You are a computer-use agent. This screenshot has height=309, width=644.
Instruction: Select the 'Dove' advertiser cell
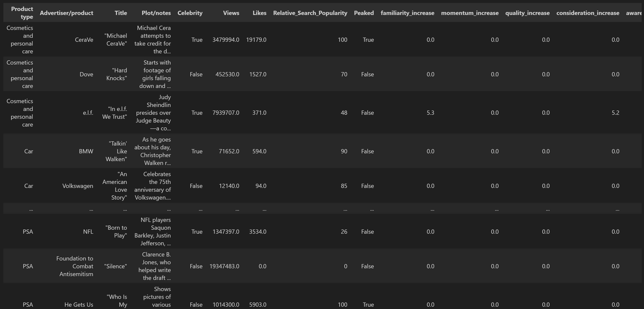pyautogui.click(x=86, y=74)
